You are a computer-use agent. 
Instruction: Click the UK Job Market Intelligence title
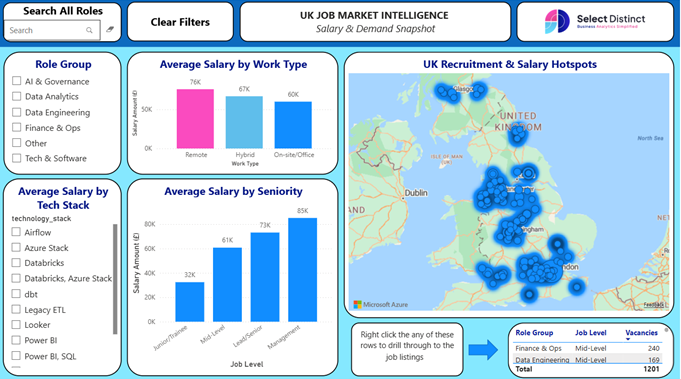[x=374, y=15]
